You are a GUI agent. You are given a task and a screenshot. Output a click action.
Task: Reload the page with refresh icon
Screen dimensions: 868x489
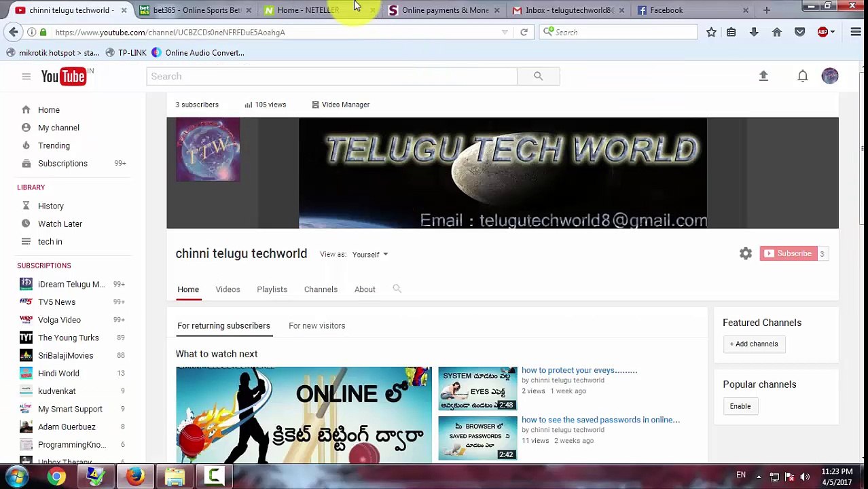click(524, 32)
